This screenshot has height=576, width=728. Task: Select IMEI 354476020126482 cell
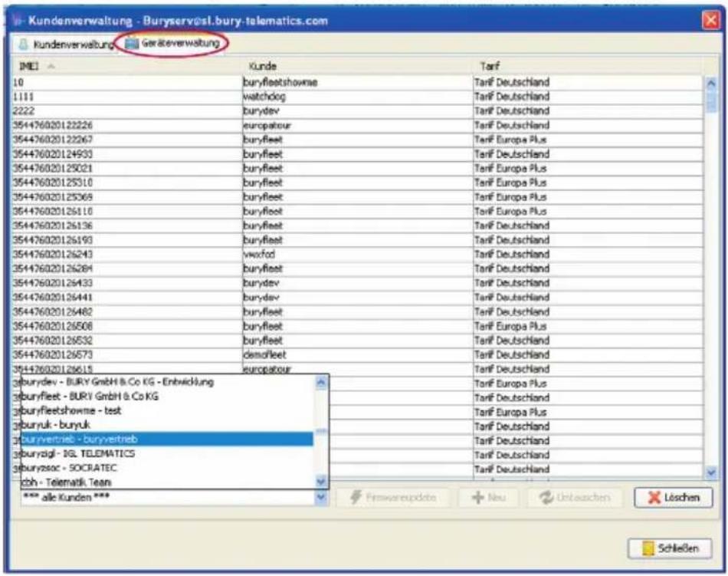pos(127,311)
